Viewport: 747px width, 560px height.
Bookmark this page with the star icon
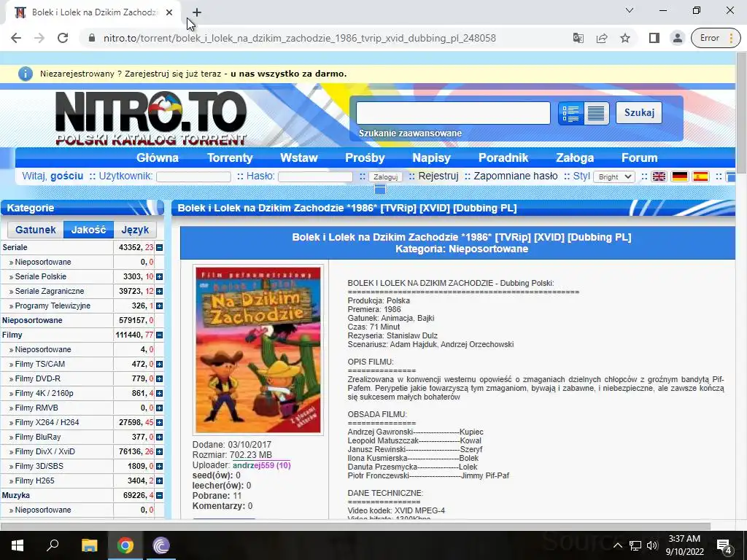tap(625, 38)
